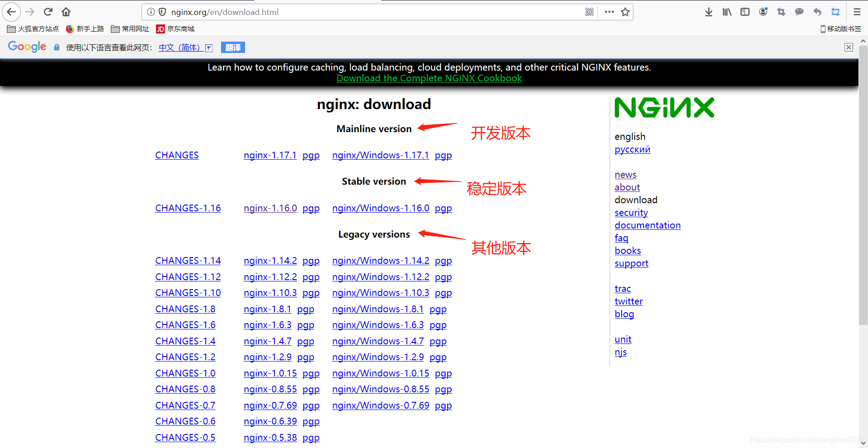The image size is (868, 448).
Task: Click the Firefox account avatar toolbar icon
Action: (x=763, y=12)
